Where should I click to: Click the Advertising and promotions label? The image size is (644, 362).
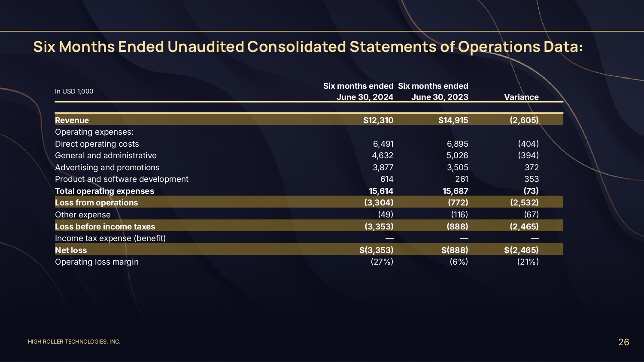tap(107, 167)
